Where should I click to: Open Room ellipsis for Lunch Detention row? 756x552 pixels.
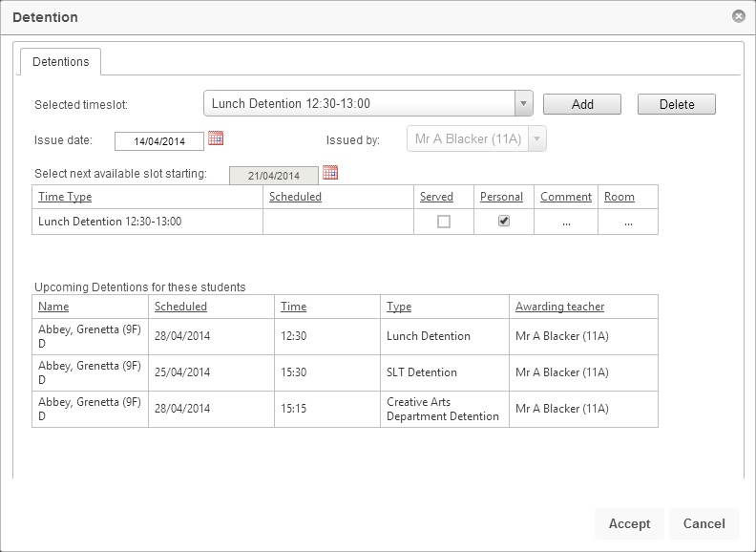point(628,223)
